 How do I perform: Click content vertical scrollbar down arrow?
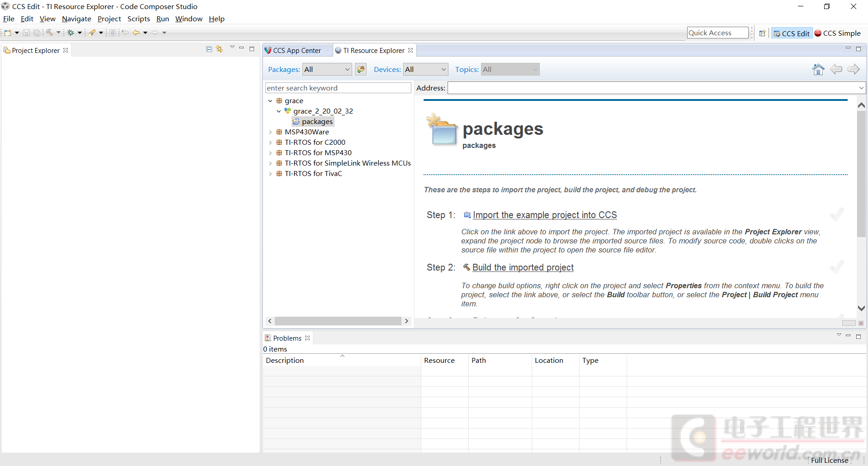861,308
